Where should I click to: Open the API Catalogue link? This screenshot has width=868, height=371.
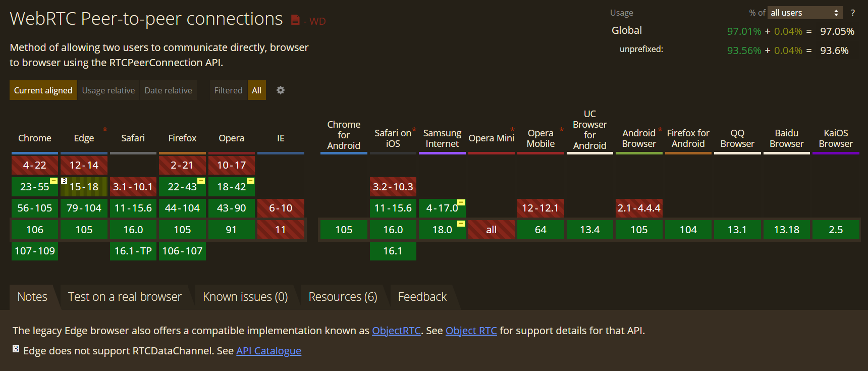268,351
